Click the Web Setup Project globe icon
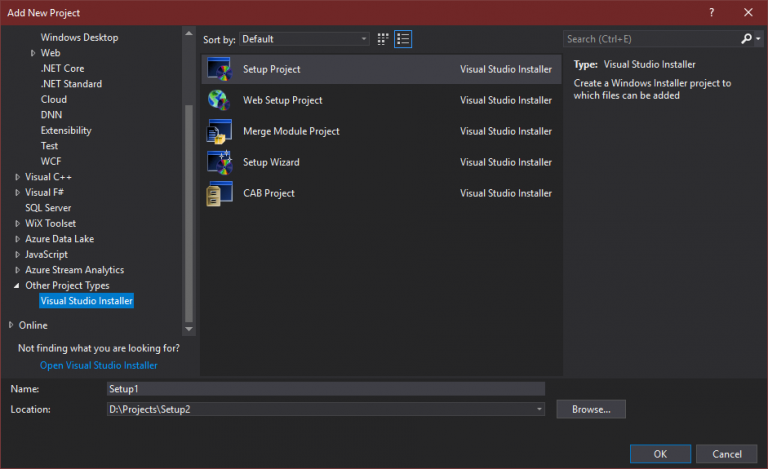Image resolution: width=768 pixels, height=469 pixels. click(218, 100)
